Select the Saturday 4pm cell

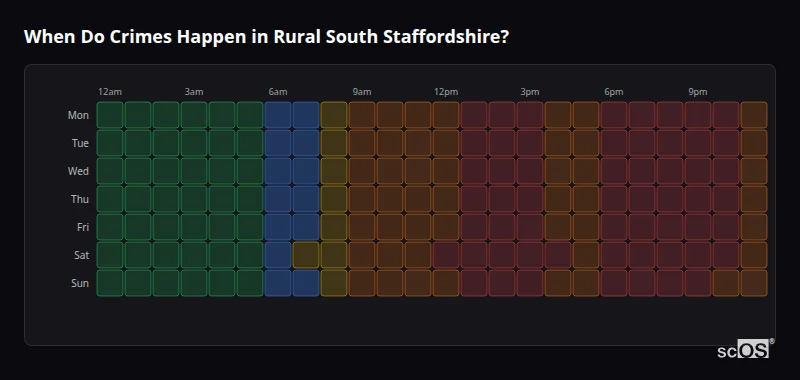[x=558, y=255]
